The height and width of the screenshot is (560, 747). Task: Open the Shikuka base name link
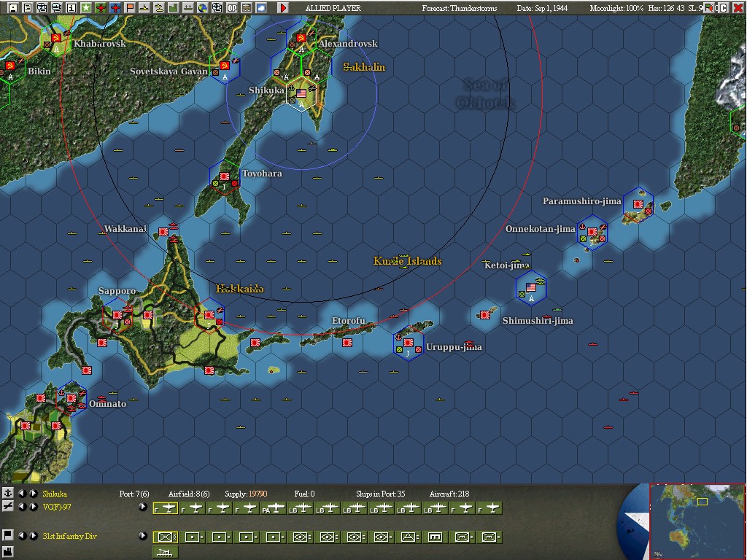[55, 494]
